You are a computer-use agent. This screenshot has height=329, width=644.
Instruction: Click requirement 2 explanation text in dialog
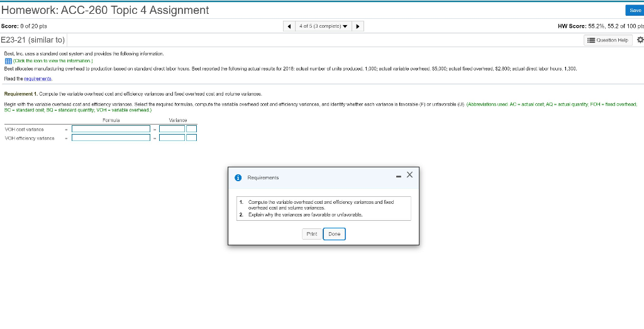(x=306, y=215)
